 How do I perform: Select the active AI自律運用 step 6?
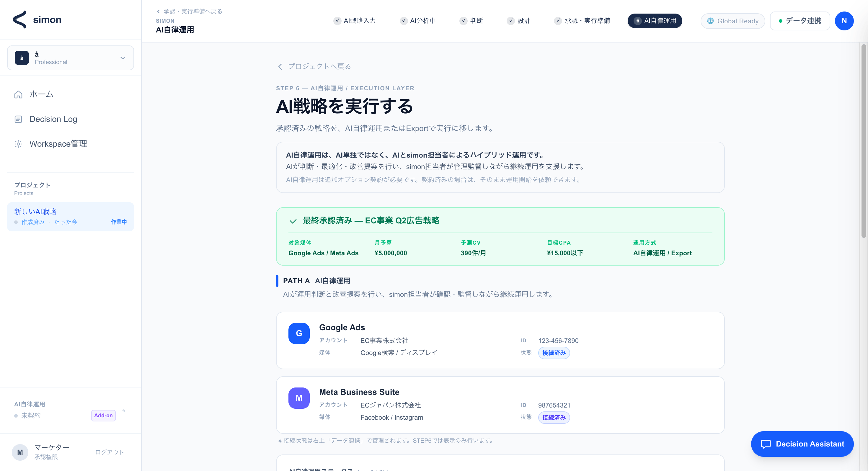coord(655,21)
